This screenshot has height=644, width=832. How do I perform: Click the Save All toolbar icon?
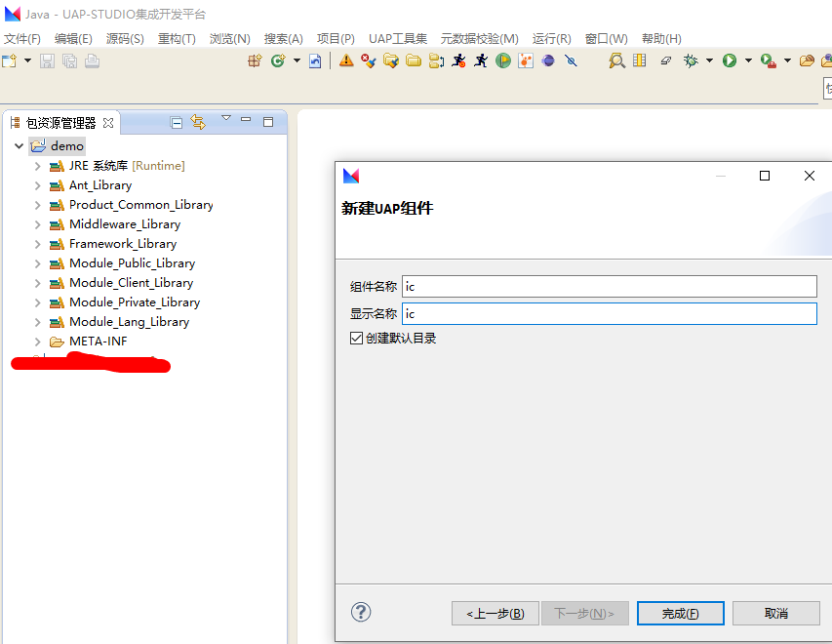[69, 61]
